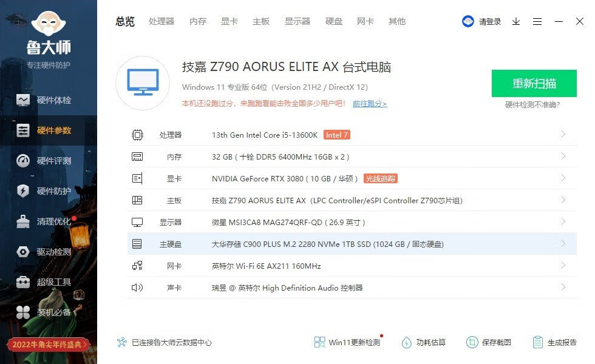Open 硬件评测 benchmark gauge icon
Image resolution: width=595 pixels, height=364 pixels.
click(x=23, y=161)
